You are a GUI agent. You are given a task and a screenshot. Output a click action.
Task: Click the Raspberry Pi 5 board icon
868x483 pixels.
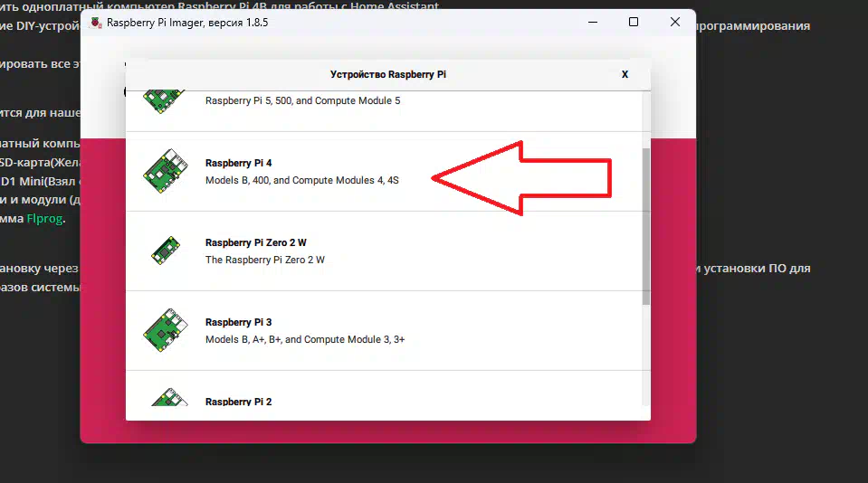click(164, 102)
